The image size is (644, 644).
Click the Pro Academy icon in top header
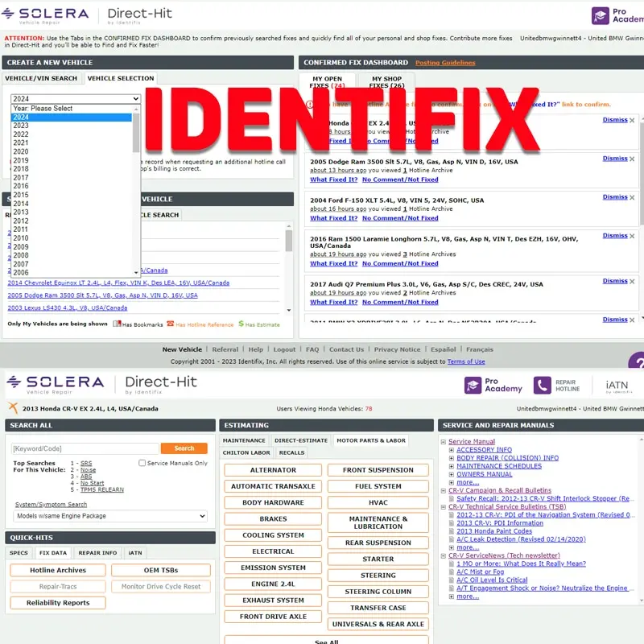[600, 16]
